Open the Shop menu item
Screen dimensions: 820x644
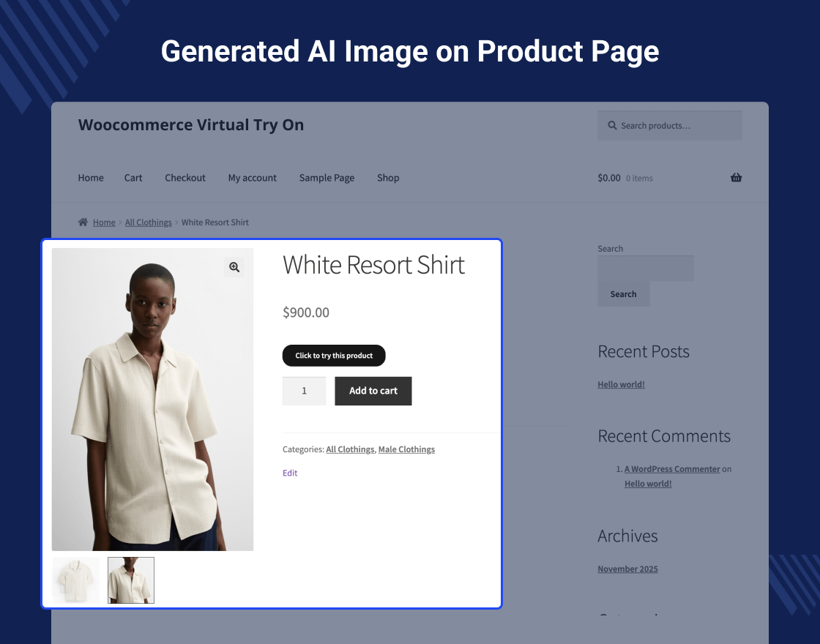click(x=388, y=178)
